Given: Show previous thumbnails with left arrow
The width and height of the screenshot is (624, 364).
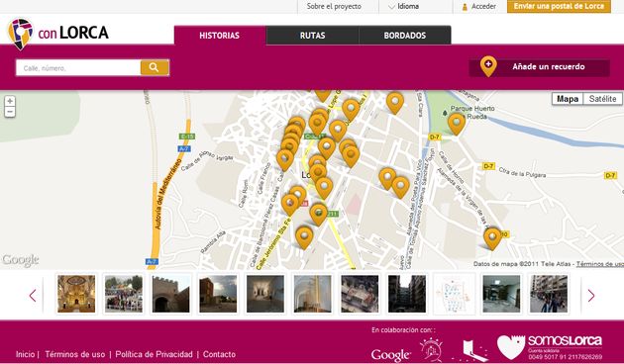Looking at the screenshot, I should tap(33, 295).
